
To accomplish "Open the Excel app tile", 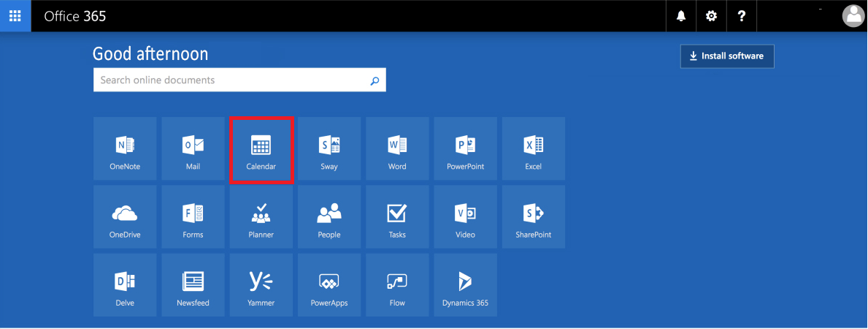I will pos(534,148).
